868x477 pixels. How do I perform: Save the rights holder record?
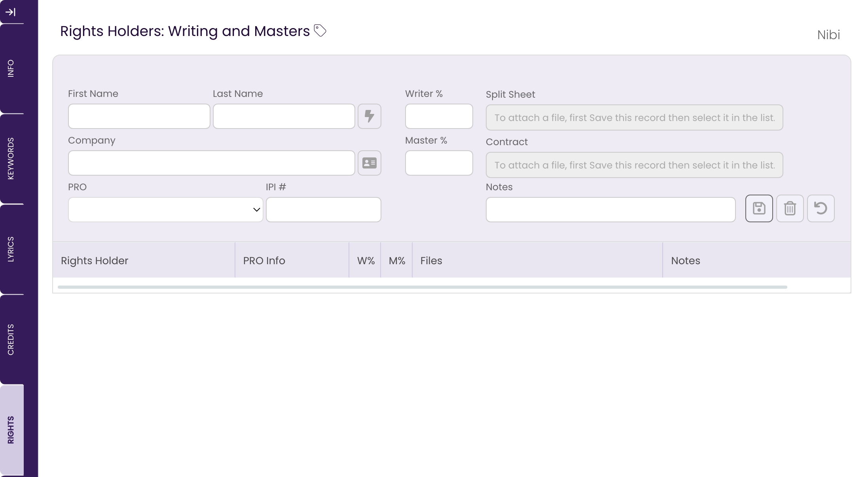click(x=759, y=208)
